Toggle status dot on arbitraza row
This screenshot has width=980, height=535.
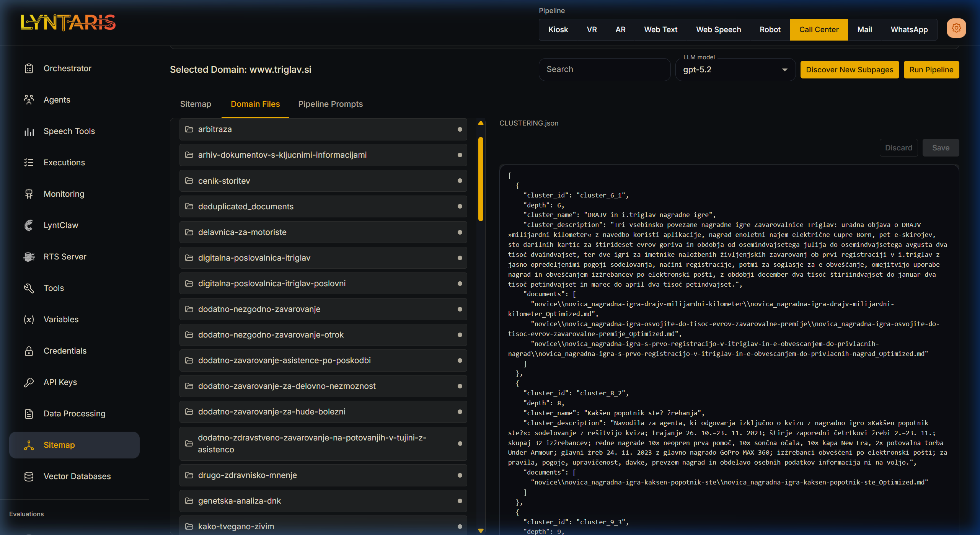460,129
